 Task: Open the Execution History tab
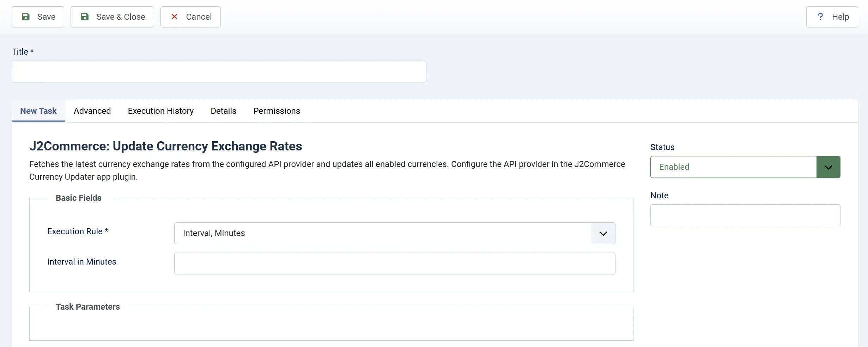(161, 111)
